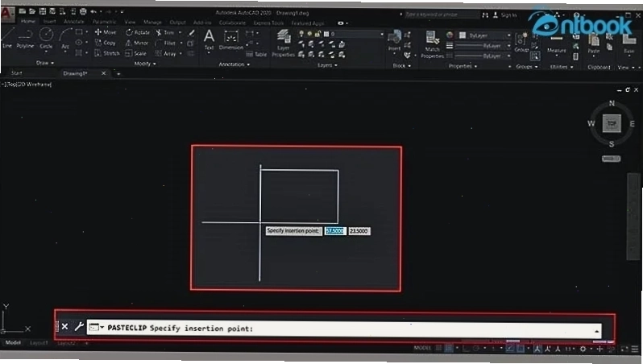This screenshot has width=643, height=364.
Task: Open the Annotate ribbon tab
Action: pyautogui.click(x=74, y=21)
